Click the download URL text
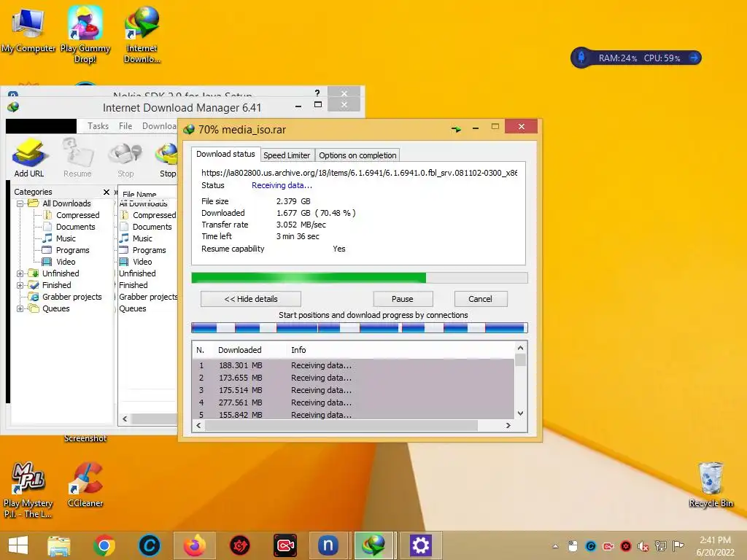The height and width of the screenshot is (560, 747). pyautogui.click(x=359, y=173)
